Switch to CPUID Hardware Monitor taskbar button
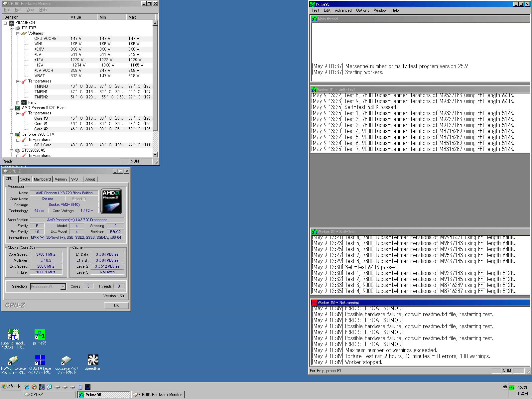The image size is (532, 399). pyautogui.click(x=158, y=395)
